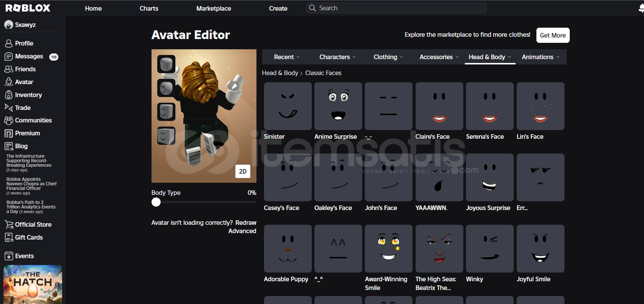Open Marketplace in top navigation

click(x=214, y=8)
